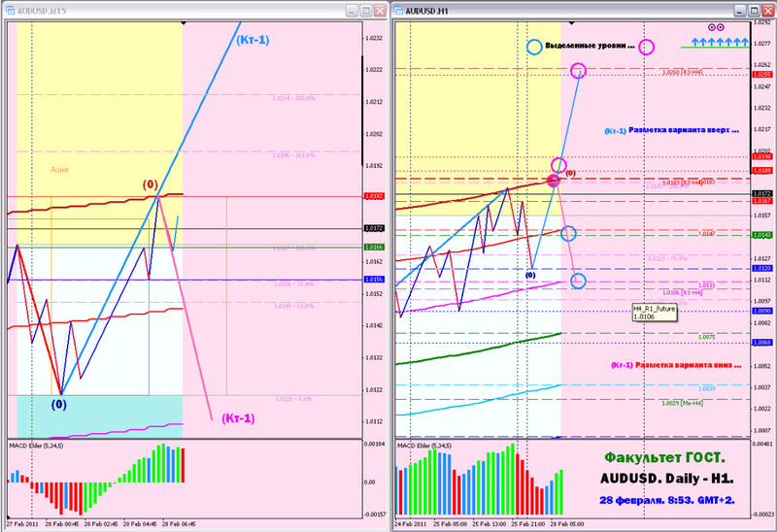Click the green 1.0143 price tag in H1
The image size is (777, 532).
click(x=761, y=235)
